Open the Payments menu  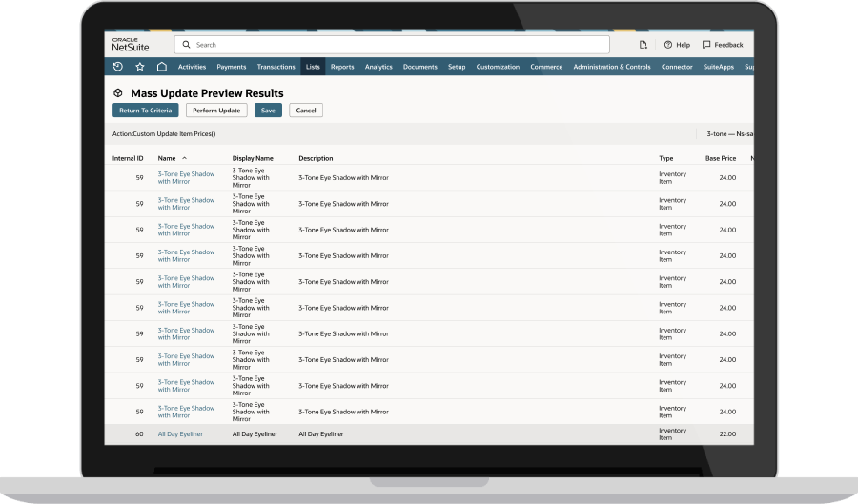pos(232,67)
